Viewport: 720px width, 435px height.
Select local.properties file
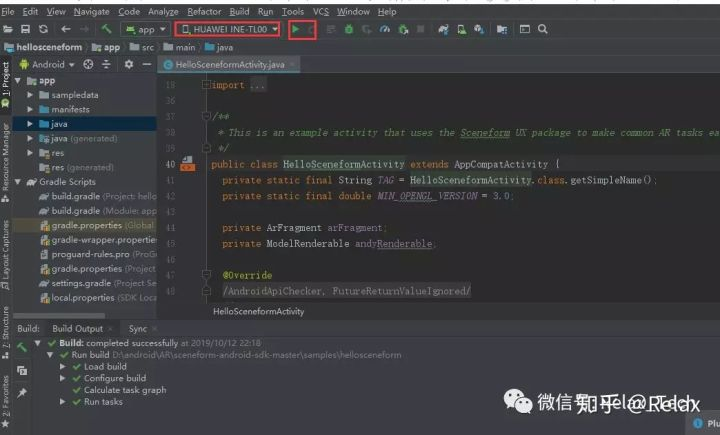[x=98, y=298]
